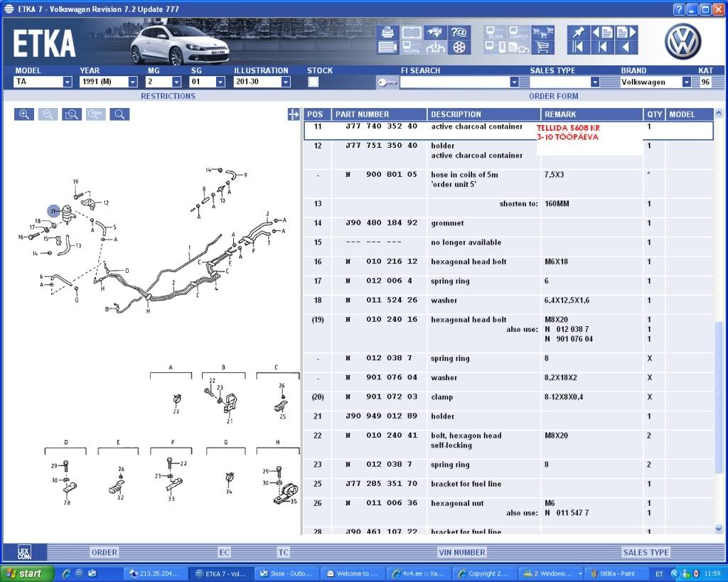The image size is (728, 582).
Task: Open the ORDER FORM tab
Action: 553,96
